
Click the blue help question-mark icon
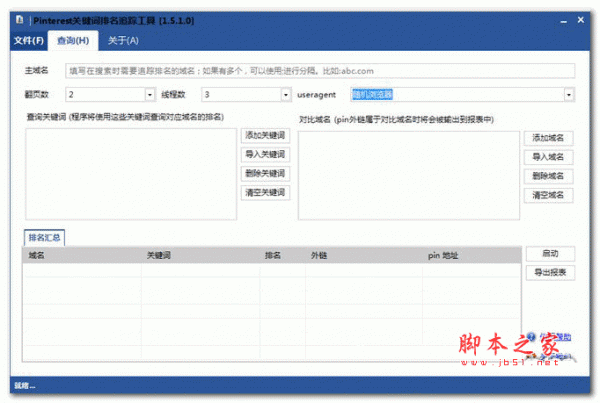click(531, 337)
